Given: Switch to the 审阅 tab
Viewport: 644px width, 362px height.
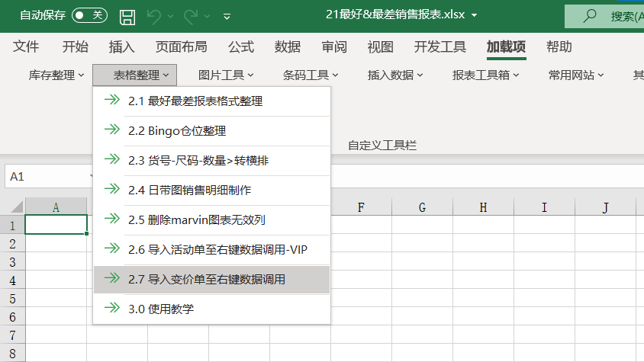Looking at the screenshot, I should click(x=334, y=46).
